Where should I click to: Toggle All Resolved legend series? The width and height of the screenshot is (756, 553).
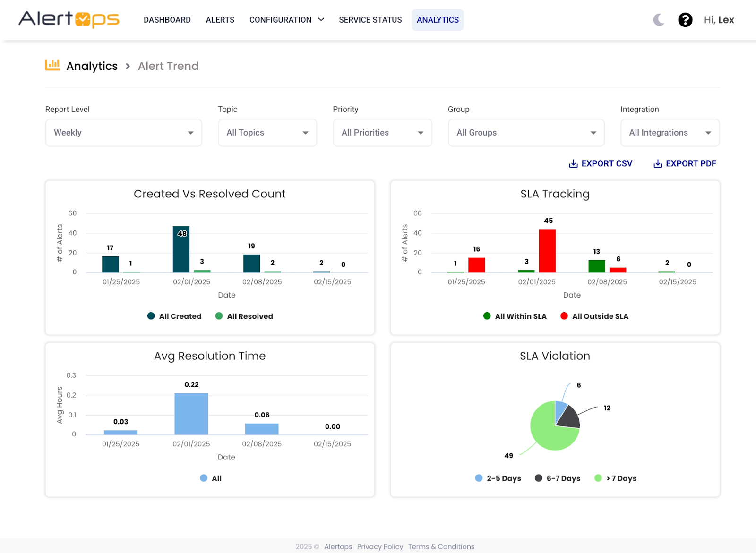(x=244, y=316)
